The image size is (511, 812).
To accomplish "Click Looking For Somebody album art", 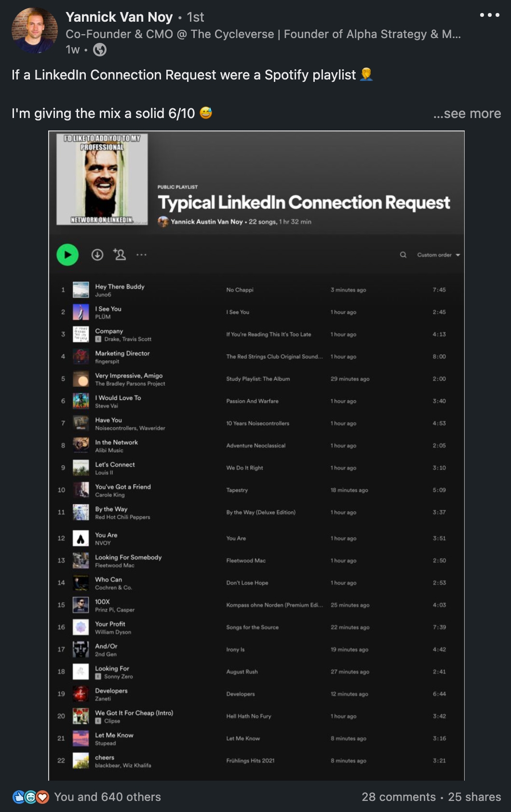I will coord(81,561).
